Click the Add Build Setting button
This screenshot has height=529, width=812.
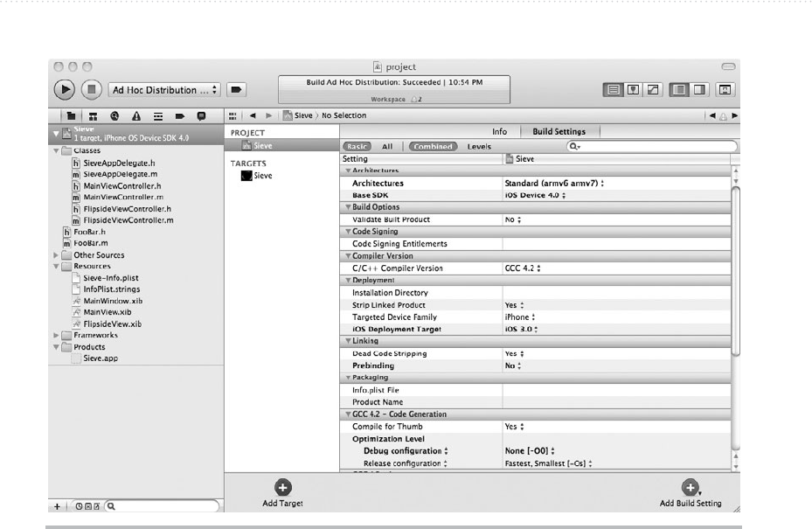[x=691, y=493]
